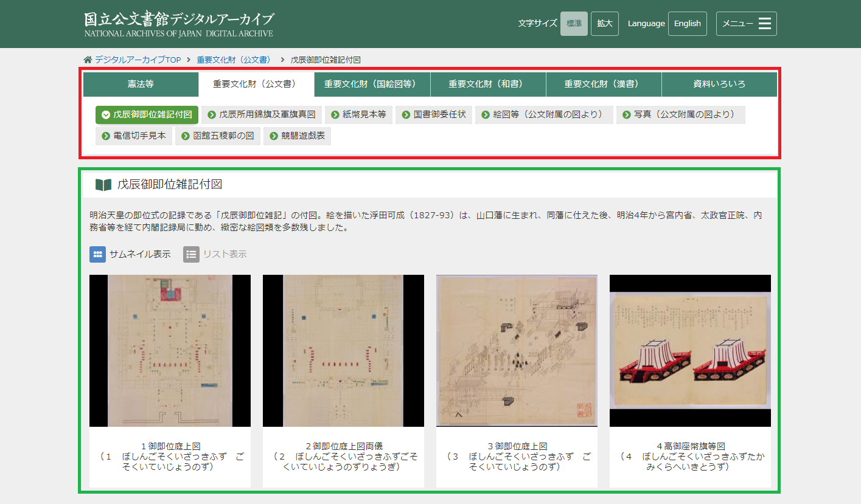861x504 pixels.
Task: Open thumbnail of 1 御即位庭上図
Action: (x=170, y=351)
